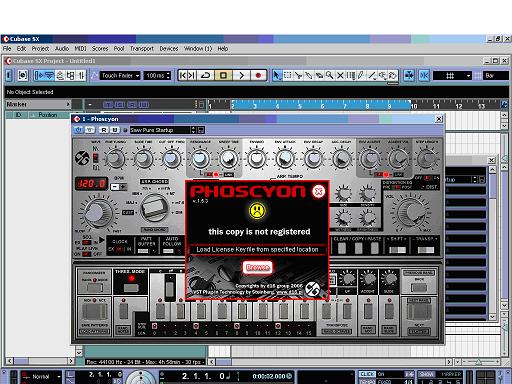Image resolution: width=512 pixels, height=384 pixels.
Task: Close the Phoscyon registration dialog
Action: [318, 191]
